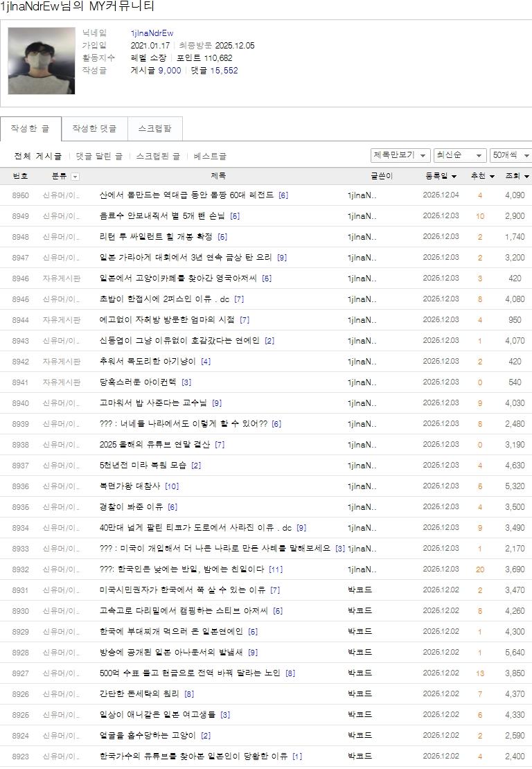This screenshot has width=532, height=769.
Task: Open post 한국에 부대찌개 먹으러 온 일본연예인
Action: point(170,632)
